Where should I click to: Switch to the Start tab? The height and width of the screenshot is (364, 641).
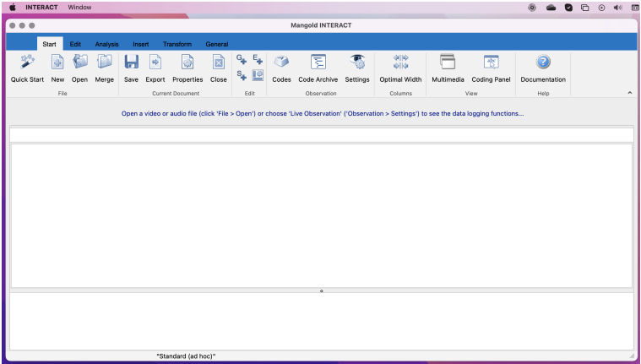(x=50, y=44)
